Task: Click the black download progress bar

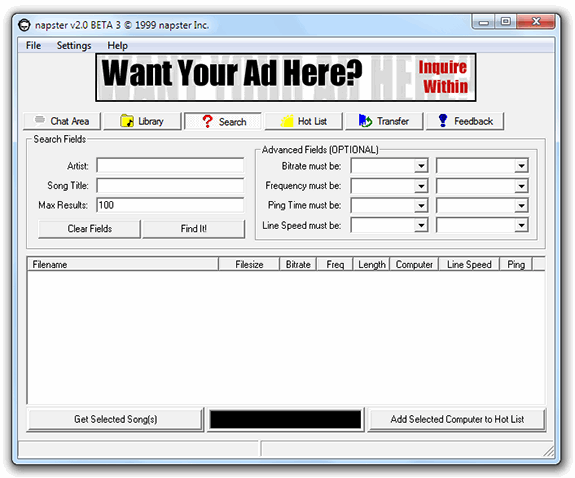Action: click(285, 419)
